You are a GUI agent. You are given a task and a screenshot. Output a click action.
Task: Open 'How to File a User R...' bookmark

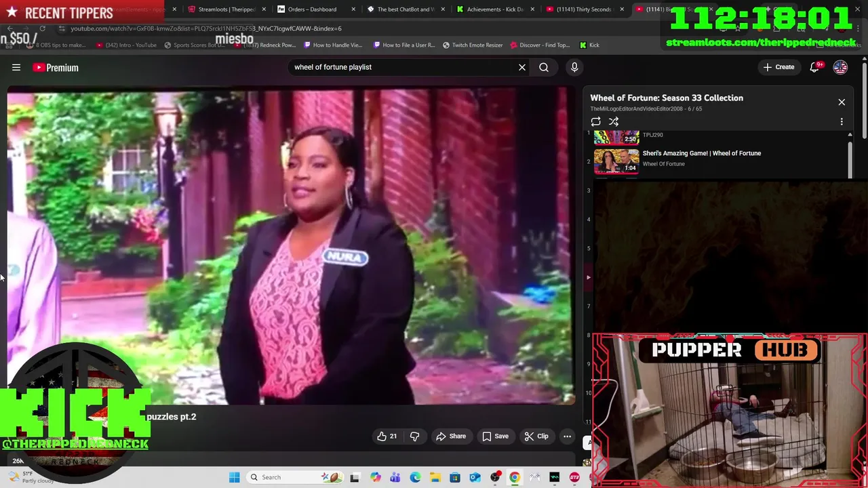click(x=404, y=45)
